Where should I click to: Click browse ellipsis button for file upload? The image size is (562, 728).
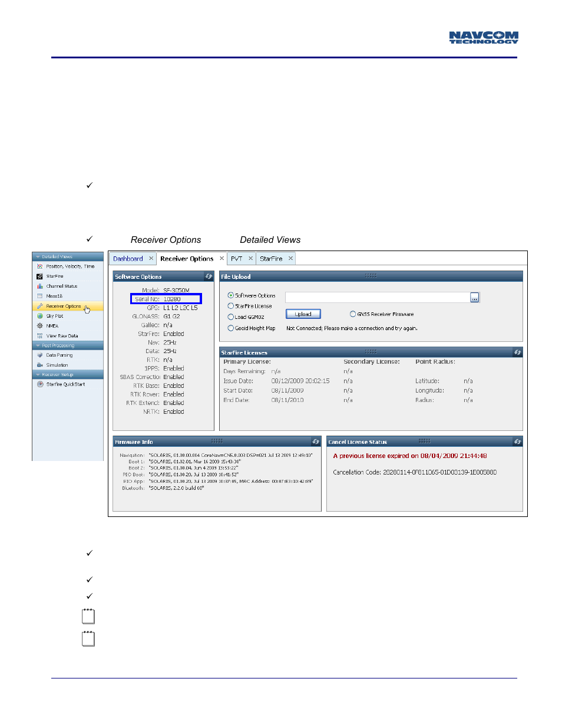tap(475, 298)
